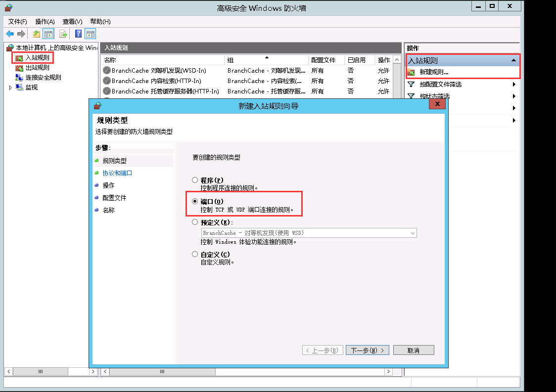The height and width of the screenshot is (392, 556).
Task: Toggle the action pane visibility icon
Action: (x=90, y=34)
